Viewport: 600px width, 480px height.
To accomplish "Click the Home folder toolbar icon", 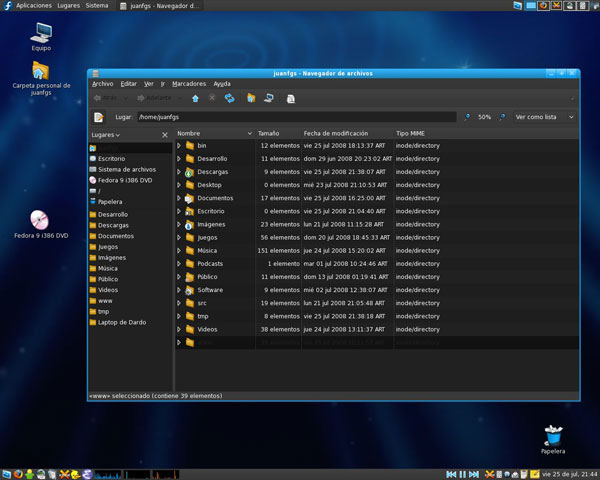I will click(251, 98).
